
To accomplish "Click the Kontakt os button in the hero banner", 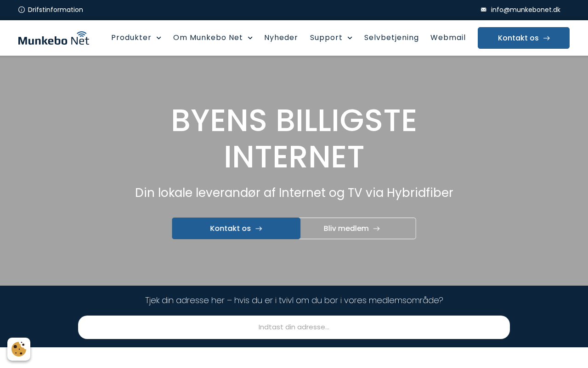I will [x=236, y=229].
